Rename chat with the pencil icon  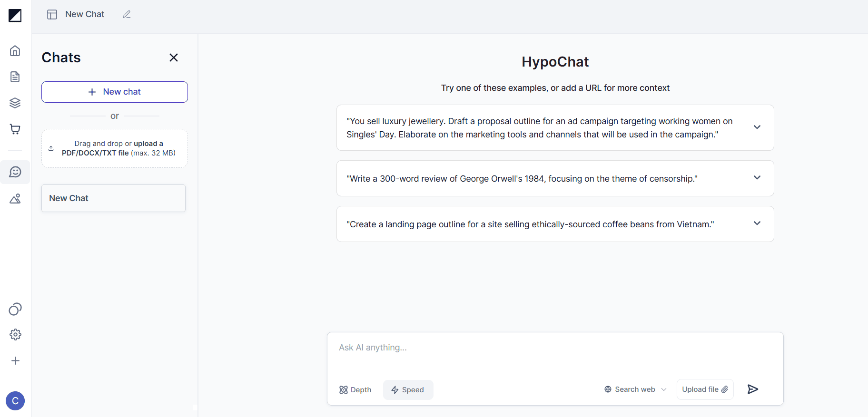point(127,15)
